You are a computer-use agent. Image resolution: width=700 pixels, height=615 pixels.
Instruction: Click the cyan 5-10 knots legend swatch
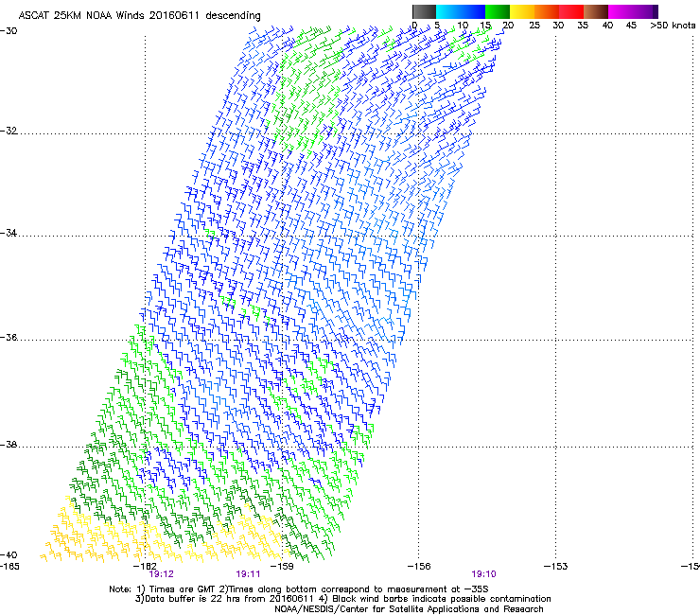pyautogui.click(x=448, y=11)
